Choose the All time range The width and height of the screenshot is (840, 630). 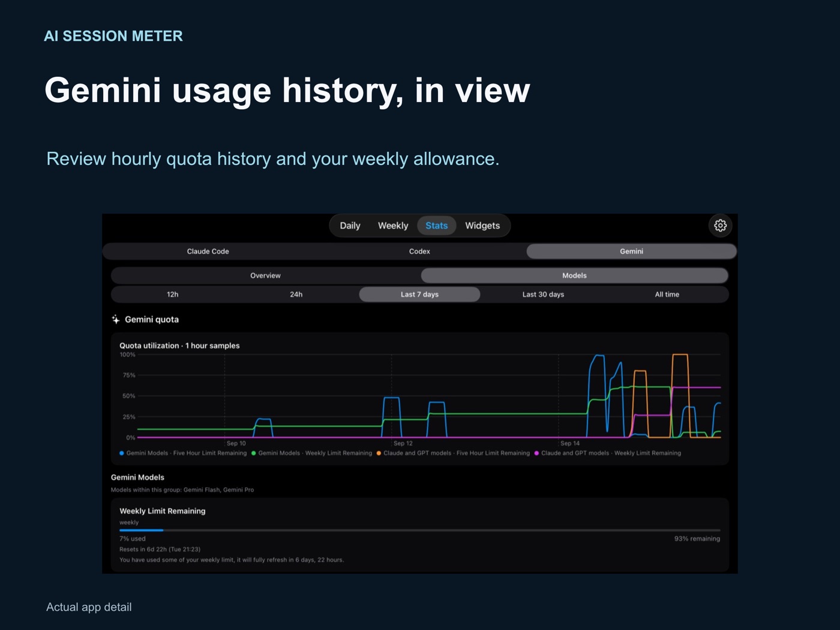coord(667,295)
